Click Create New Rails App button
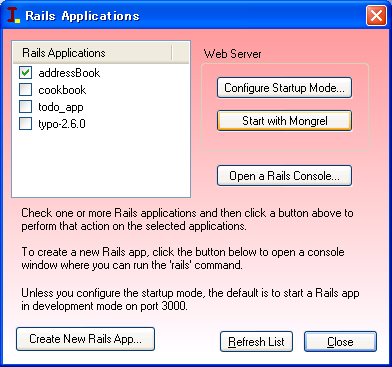Screen dimensions: 392x367 [x=85, y=339]
